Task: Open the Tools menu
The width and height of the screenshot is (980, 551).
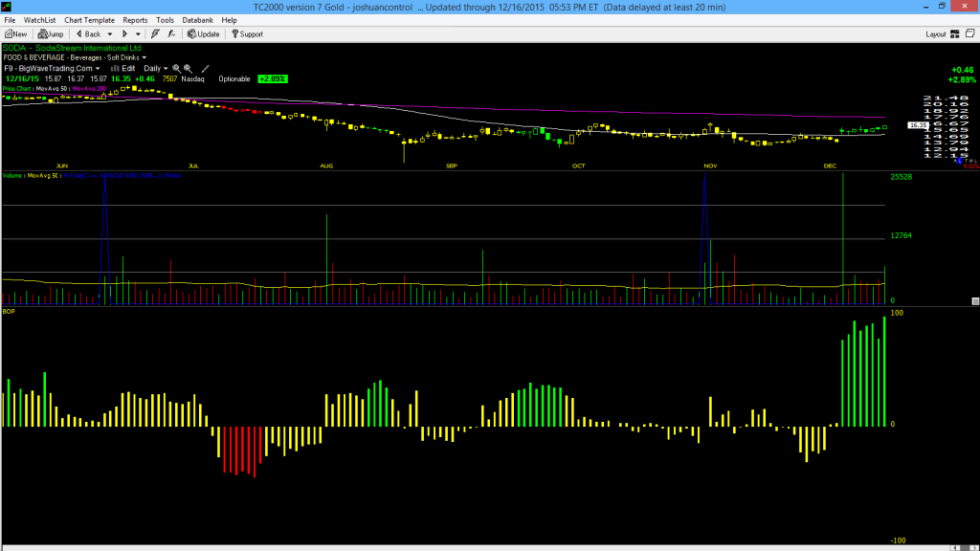Action: tap(165, 20)
